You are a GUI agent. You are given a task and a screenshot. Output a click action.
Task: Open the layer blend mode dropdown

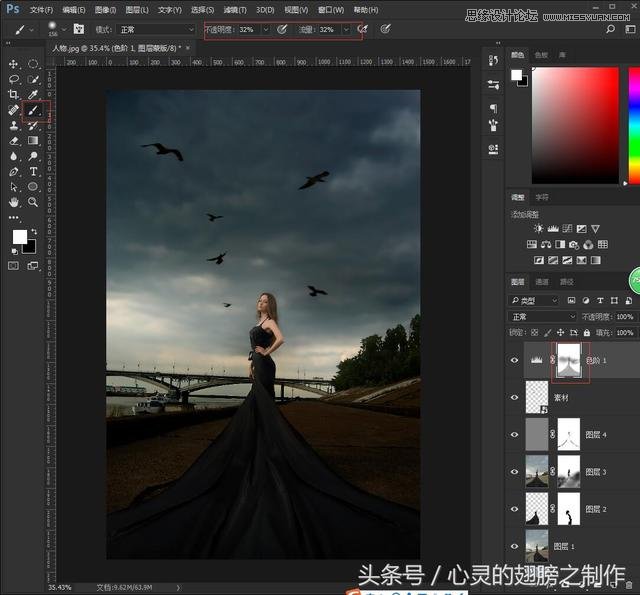coord(542,317)
